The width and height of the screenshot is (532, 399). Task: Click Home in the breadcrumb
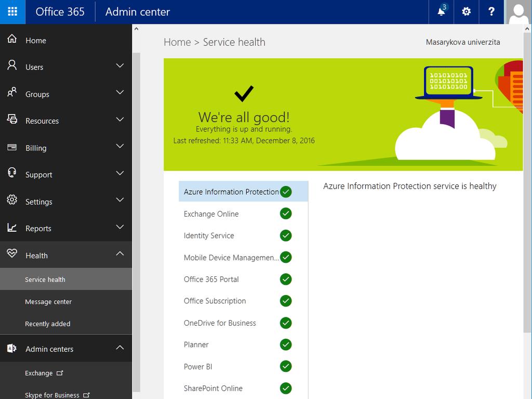coord(177,42)
